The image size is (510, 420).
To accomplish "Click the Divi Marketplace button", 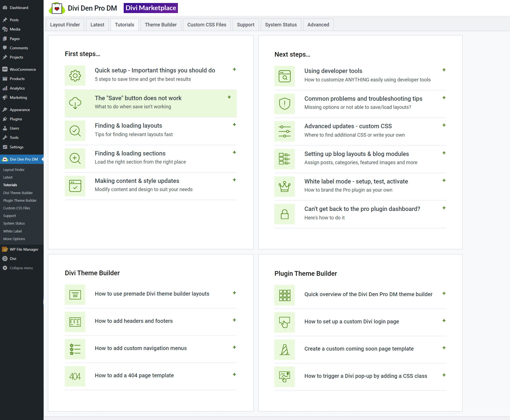I will pos(151,8).
